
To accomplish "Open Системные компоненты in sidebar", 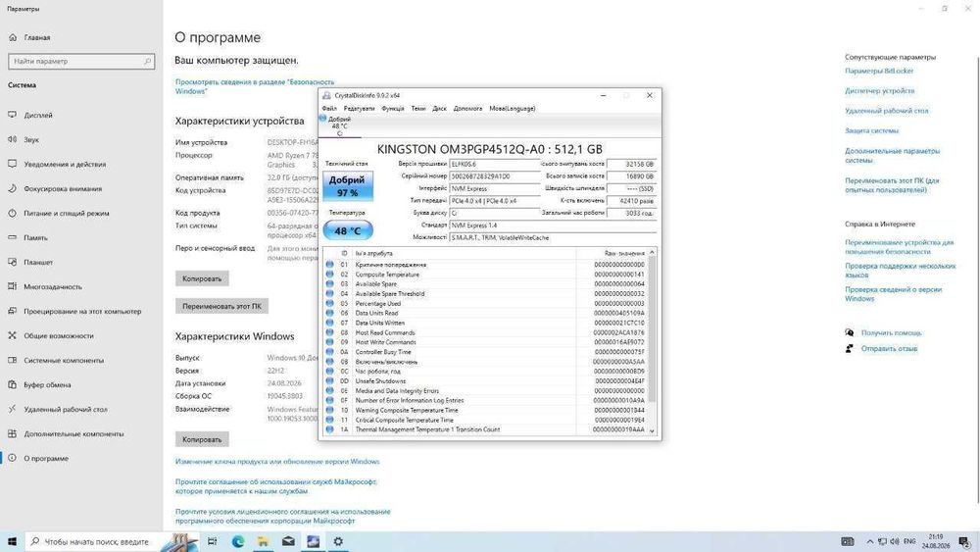I will click(x=64, y=360).
